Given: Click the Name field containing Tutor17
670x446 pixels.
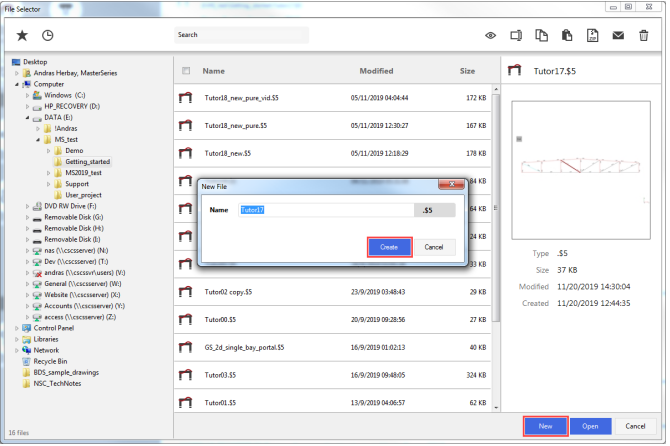Looking at the screenshot, I should tap(325, 210).
